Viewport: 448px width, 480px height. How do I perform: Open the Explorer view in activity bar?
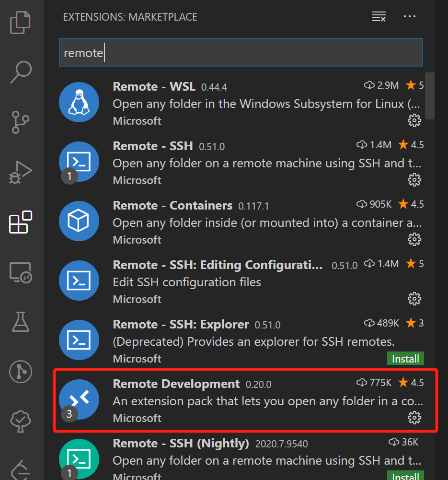pos(20,23)
